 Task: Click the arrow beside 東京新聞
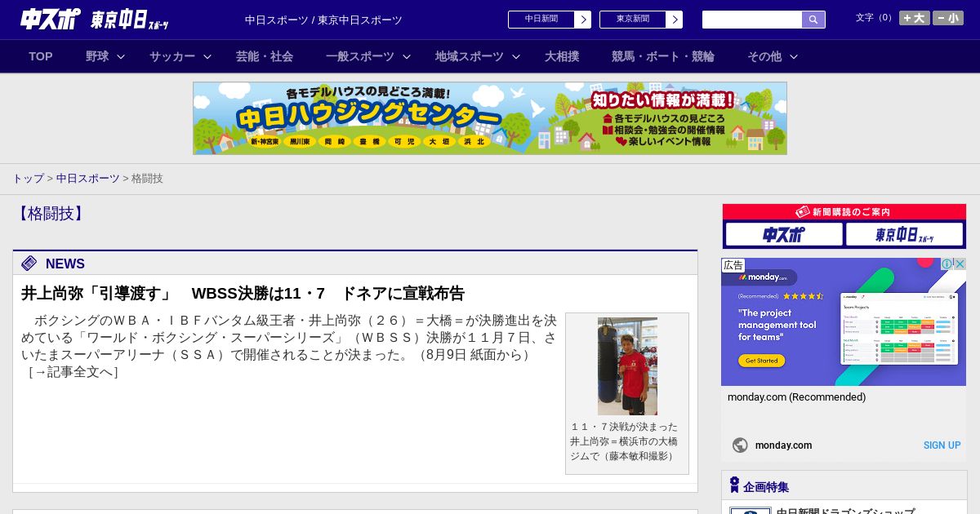(675, 20)
